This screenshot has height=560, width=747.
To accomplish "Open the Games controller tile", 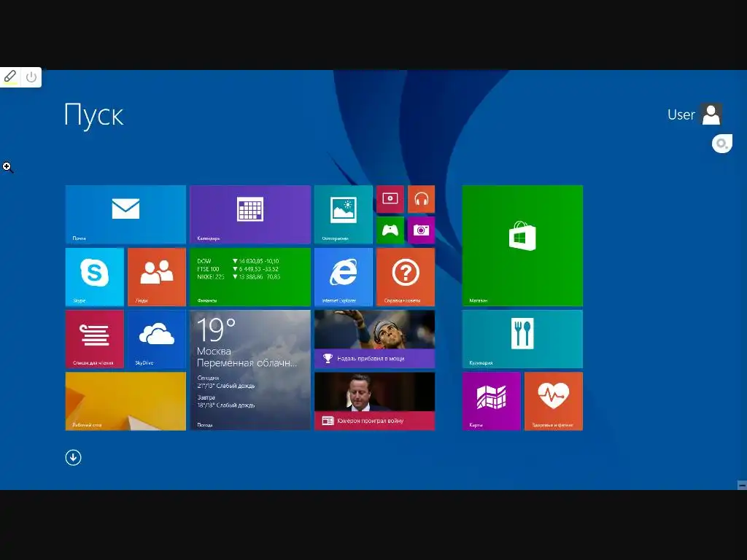I will tap(390, 230).
